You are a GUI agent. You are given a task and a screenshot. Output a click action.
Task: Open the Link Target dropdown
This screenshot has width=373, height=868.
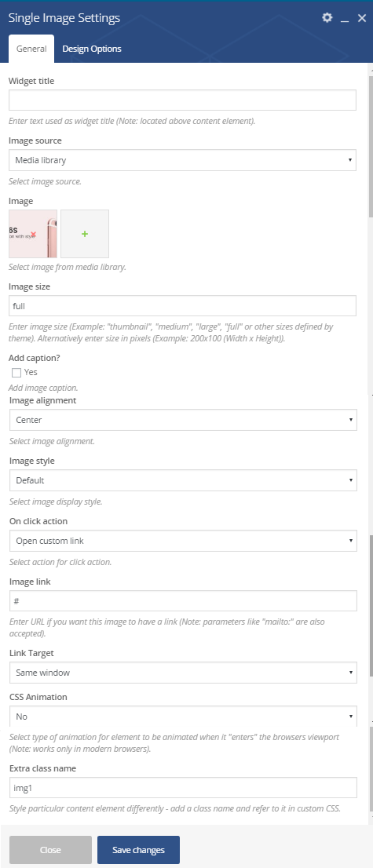click(183, 673)
